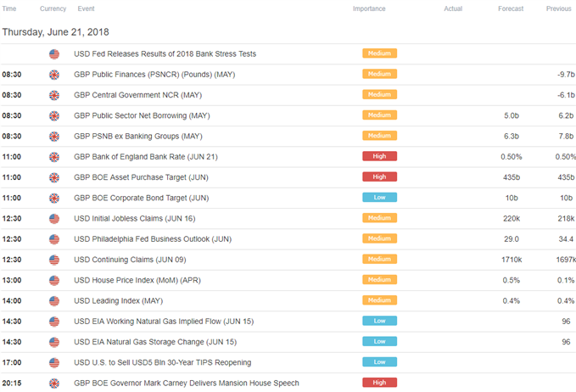The image size is (576, 392).
Task: Open USD Fed Releases Results of Bank Stress Tests
Action: tap(165, 54)
